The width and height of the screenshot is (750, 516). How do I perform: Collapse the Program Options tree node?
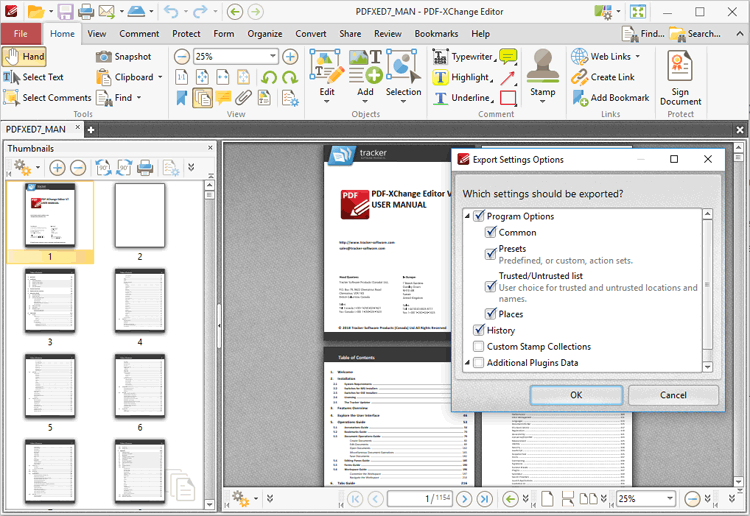467,216
